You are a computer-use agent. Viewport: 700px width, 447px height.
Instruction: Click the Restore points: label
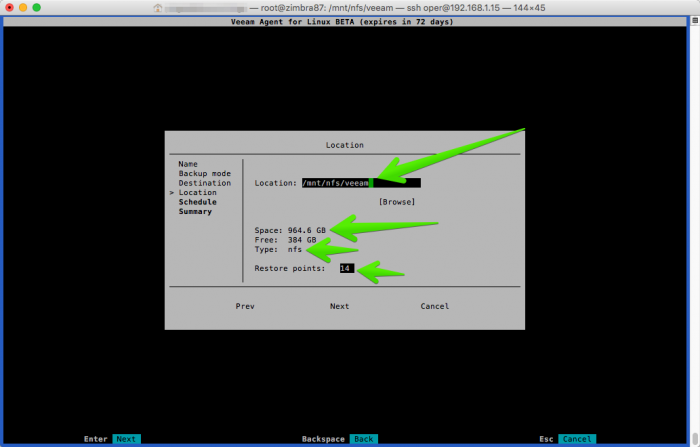290,268
